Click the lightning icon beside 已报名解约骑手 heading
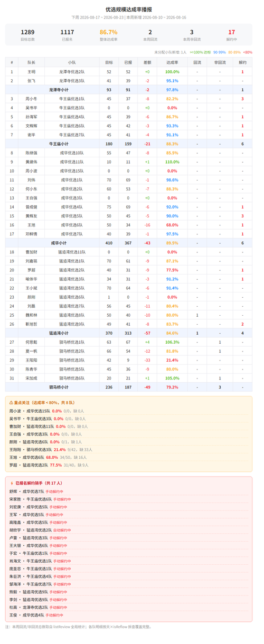The height and width of the screenshot is (644, 264). click(x=11, y=483)
